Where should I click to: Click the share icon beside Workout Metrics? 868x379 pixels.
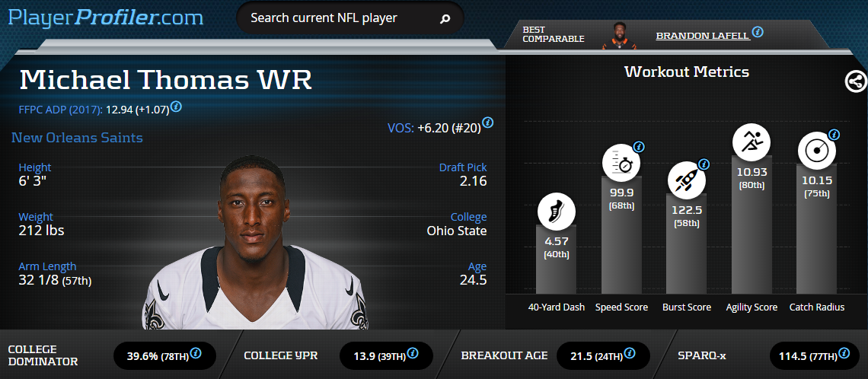pos(856,82)
